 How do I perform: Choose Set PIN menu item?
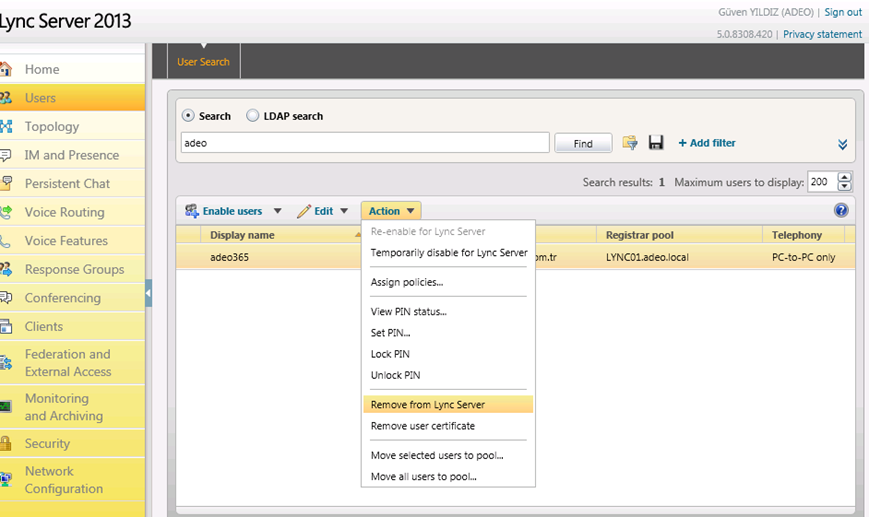point(448,332)
